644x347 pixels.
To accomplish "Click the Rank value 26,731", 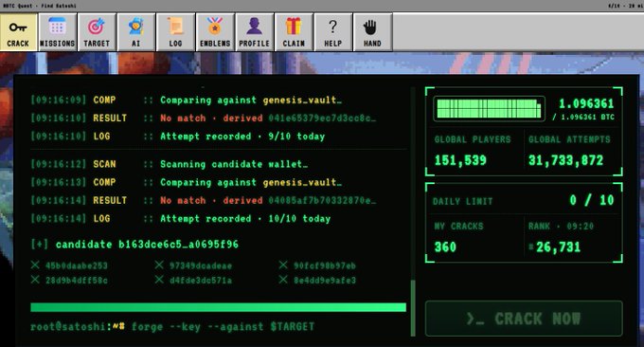I will [x=555, y=247].
